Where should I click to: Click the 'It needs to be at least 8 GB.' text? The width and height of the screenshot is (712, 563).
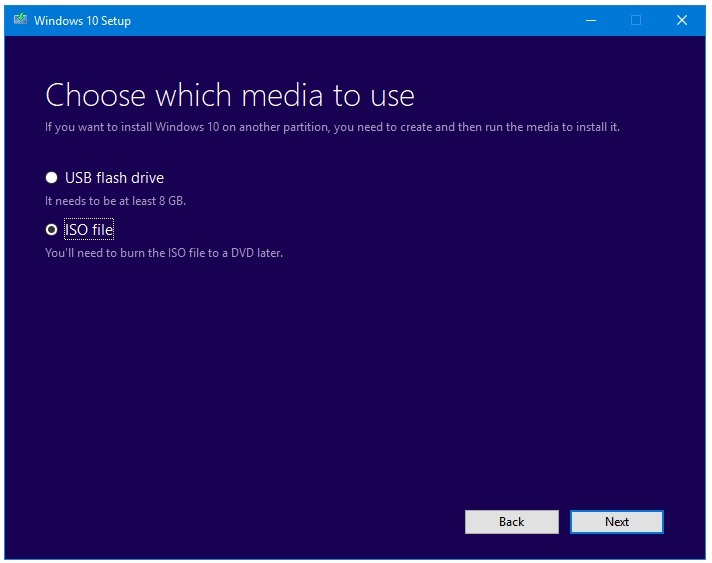tap(115, 201)
